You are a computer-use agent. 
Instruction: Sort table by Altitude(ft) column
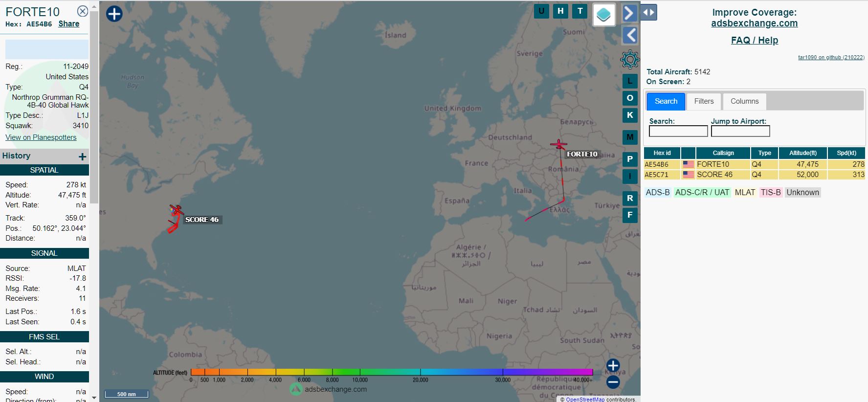pyautogui.click(x=802, y=153)
